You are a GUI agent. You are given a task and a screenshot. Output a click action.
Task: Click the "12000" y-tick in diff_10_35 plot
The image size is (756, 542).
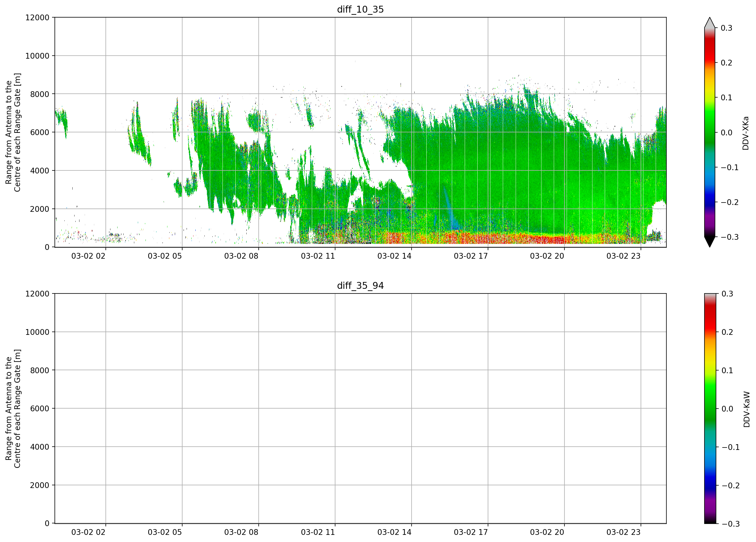[37, 17]
